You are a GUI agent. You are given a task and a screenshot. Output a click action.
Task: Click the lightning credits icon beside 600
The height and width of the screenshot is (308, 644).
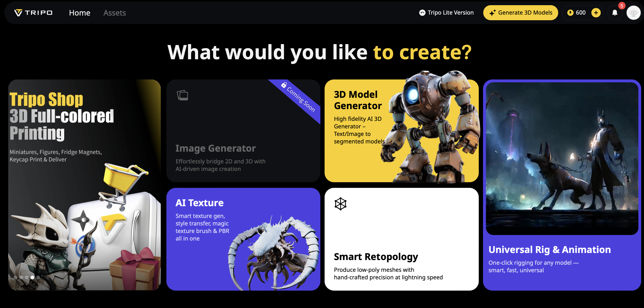[570, 12]
